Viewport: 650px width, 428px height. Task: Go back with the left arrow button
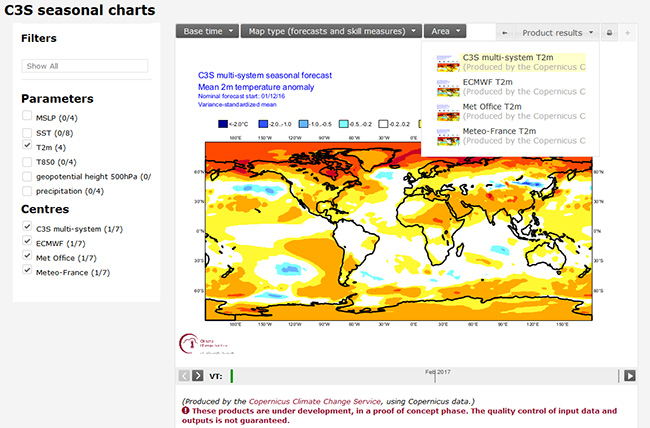[x=505, y=33]
